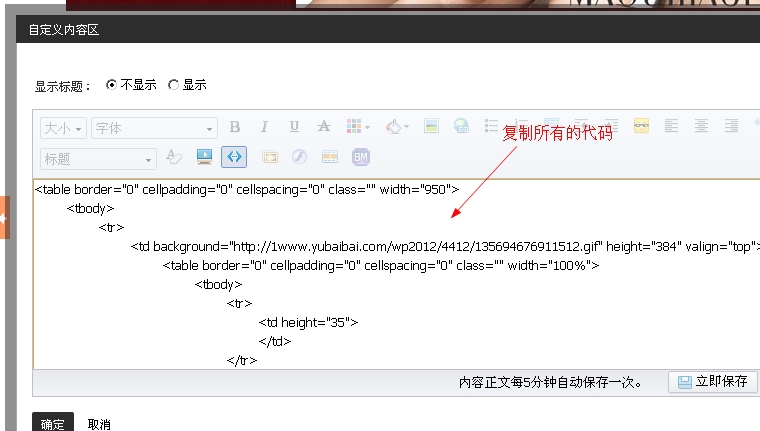Click the fullscreen preview monitor icon
Screen dimensions: 760x431
(204, 157)
